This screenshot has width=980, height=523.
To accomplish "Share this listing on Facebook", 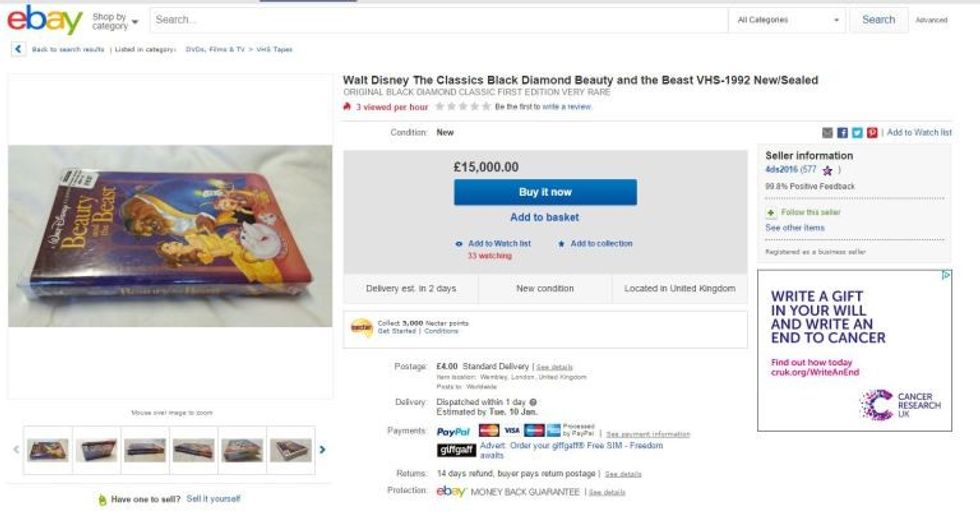I will 842,132.
